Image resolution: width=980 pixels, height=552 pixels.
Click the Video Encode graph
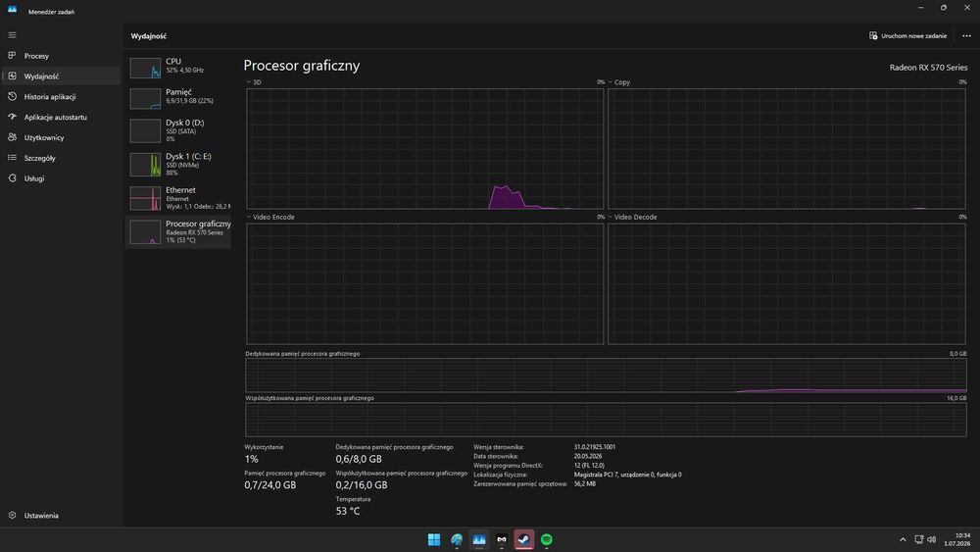pyautogui.click(x=425, y=283)
